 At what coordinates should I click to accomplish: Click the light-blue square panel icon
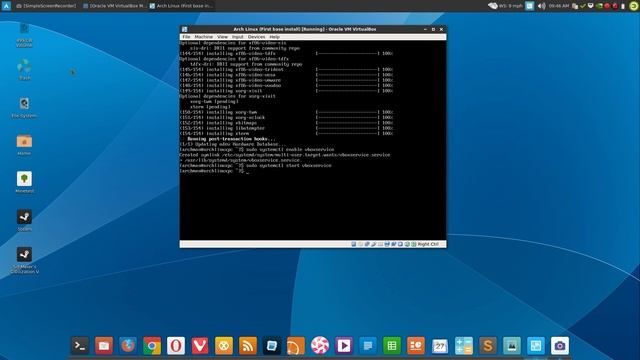coord(529,6)
